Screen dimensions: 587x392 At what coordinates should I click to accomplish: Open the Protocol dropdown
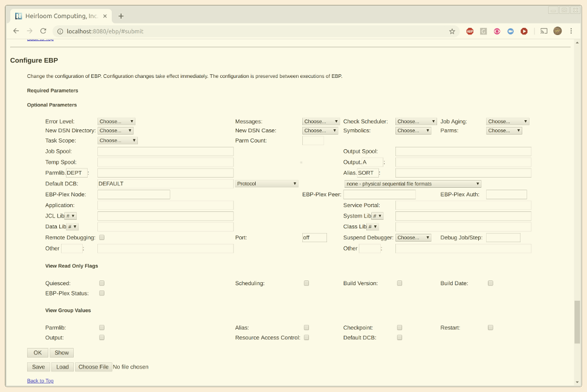pos(267,184)
